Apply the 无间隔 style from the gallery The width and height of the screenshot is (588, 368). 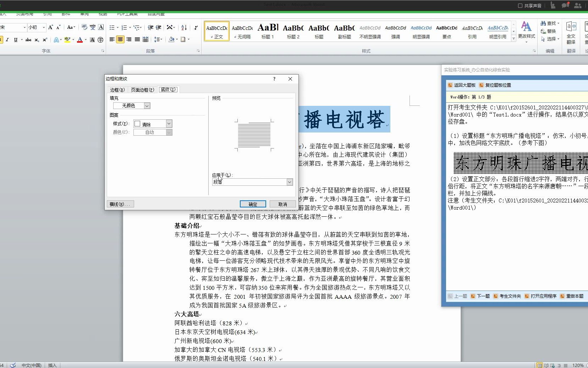[x=242, y=31]
